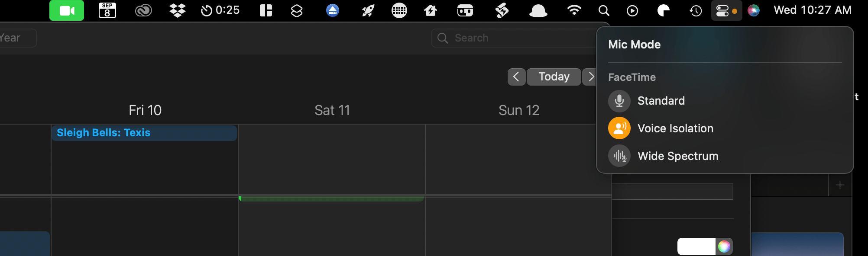
Task: Go to previous week with left chevron
Action: click(x=516, y=77)
